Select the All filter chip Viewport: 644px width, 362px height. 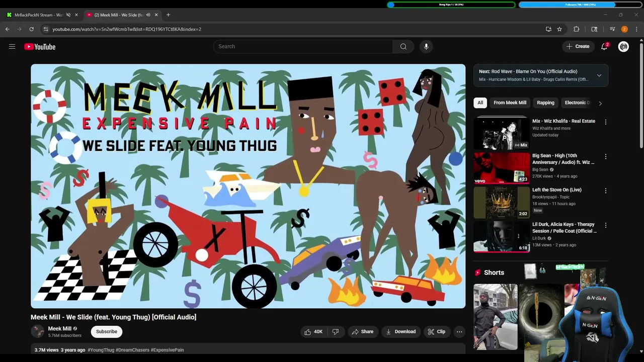pos(480,103)
